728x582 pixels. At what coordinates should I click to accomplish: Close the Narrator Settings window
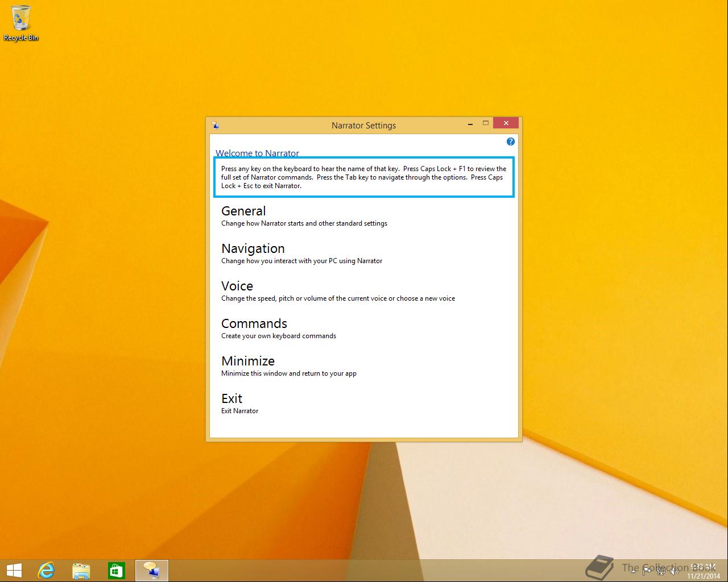(506, 123)
